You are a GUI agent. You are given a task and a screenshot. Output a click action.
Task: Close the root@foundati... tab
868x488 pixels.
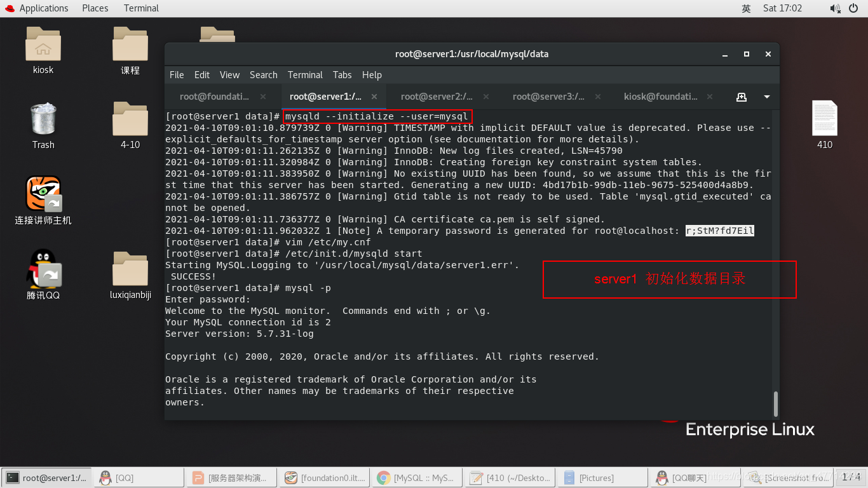coord(262,97)
